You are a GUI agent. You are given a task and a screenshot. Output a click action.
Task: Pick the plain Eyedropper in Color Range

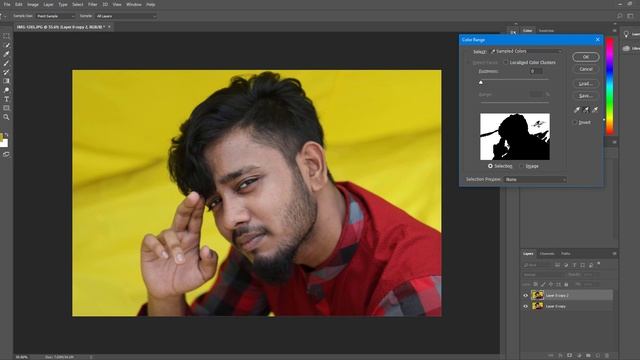click(x=577, y=109)
